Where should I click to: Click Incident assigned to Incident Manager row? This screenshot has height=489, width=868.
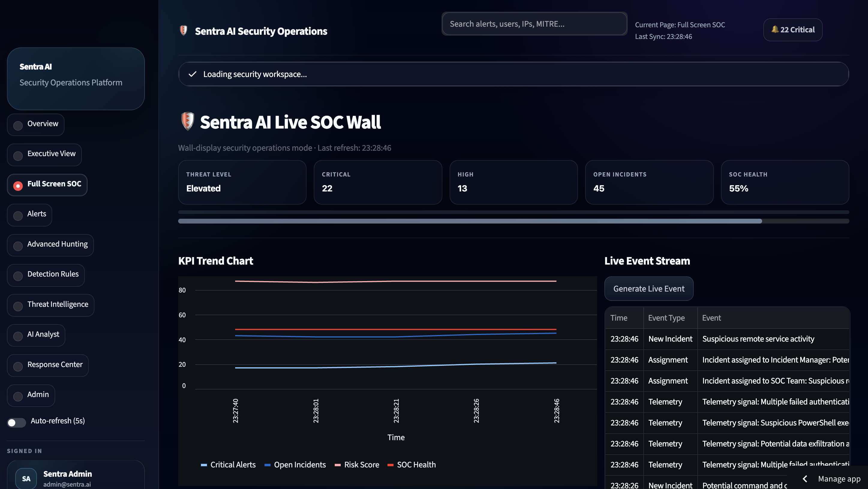727,360
